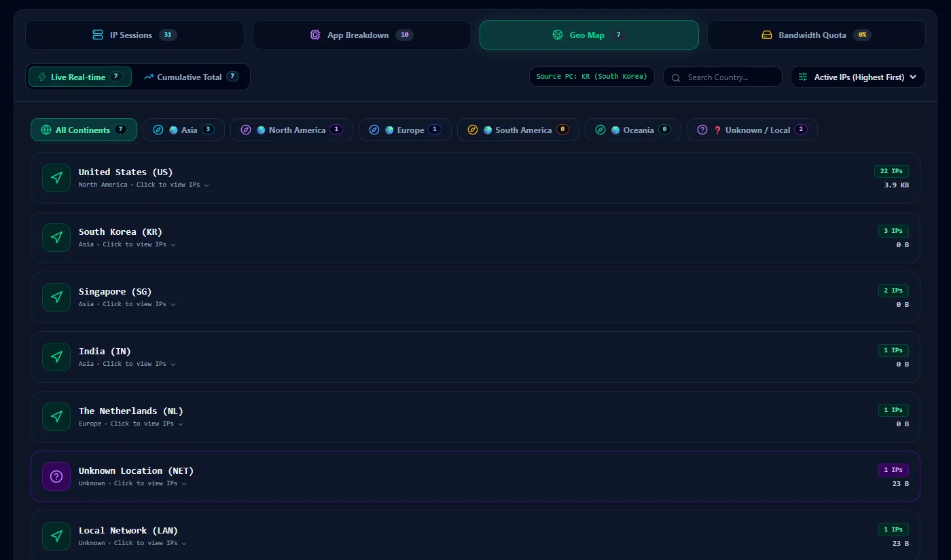
Task: Click the Geo Map globe icon
Action: [x=558, y=35]
